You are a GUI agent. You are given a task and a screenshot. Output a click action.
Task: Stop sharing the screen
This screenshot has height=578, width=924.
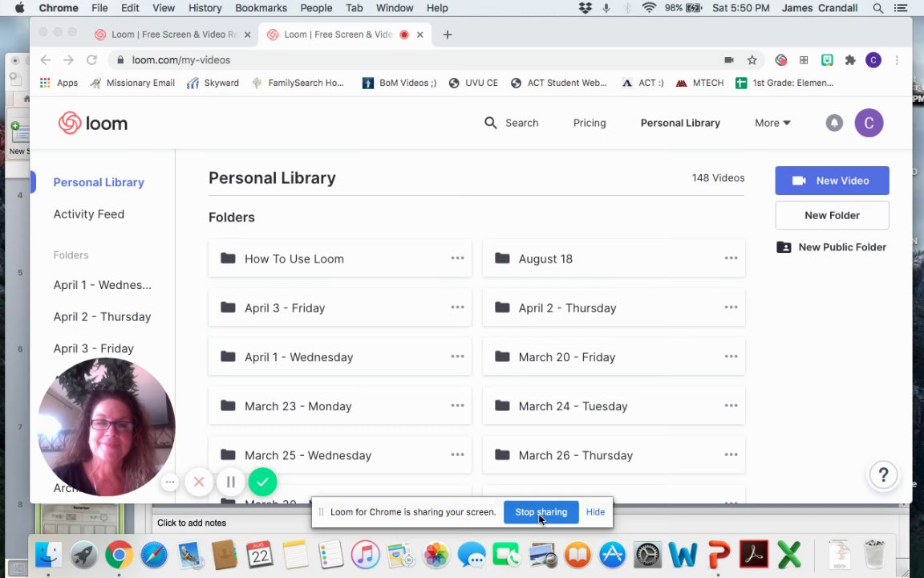click(x=541, y=512)
